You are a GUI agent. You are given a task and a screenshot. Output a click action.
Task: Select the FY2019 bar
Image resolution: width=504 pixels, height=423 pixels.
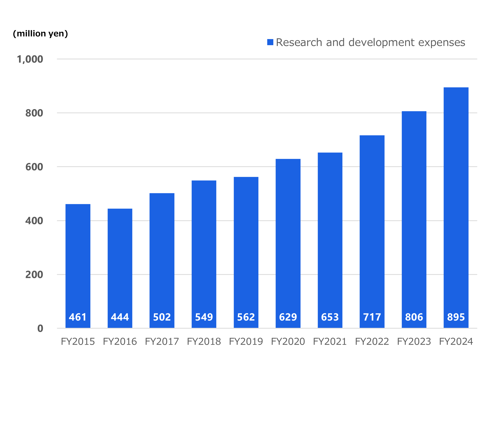[246, 252]
